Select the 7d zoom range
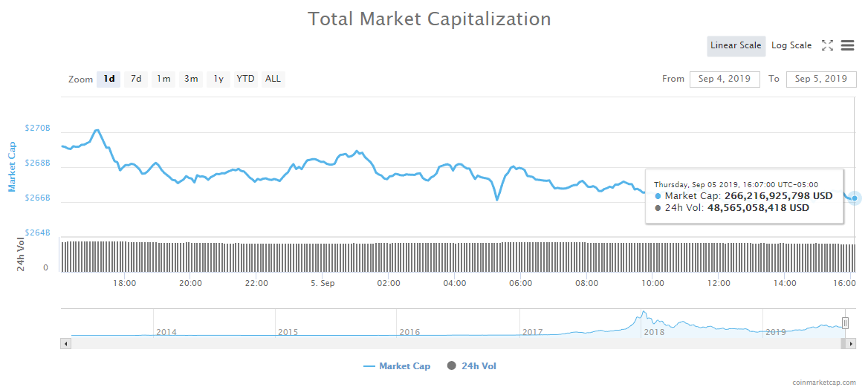The image size is (868, 390). pos(136,79)
